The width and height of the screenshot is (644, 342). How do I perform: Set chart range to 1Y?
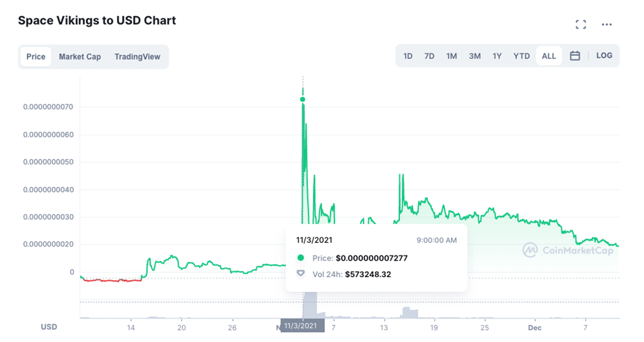pyautogui.click(x=497, y=56)
